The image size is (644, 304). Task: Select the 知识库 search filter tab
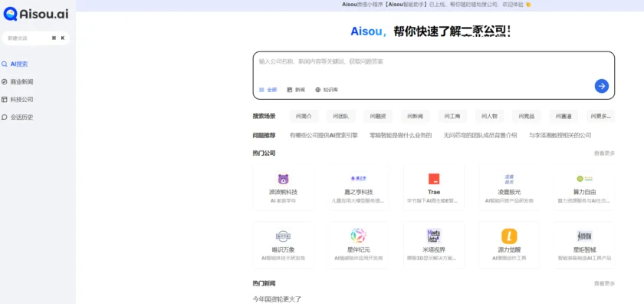(327, 90)
